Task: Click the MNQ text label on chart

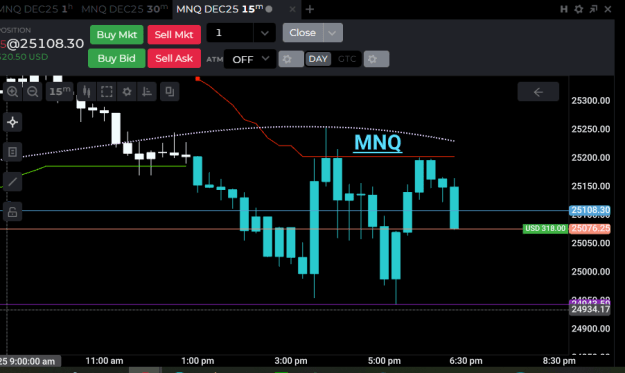Action: tap(378, 142)
